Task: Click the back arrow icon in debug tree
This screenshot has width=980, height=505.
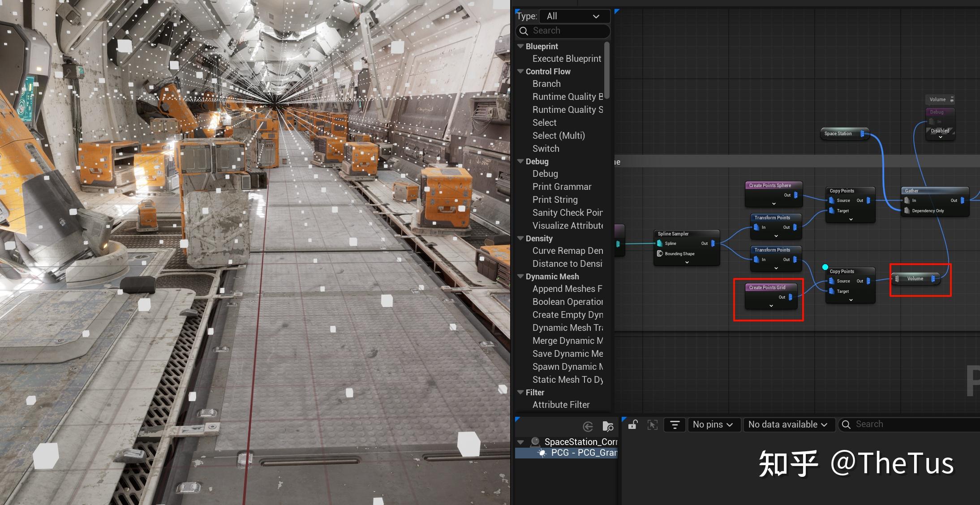Action: coord(588,426)
